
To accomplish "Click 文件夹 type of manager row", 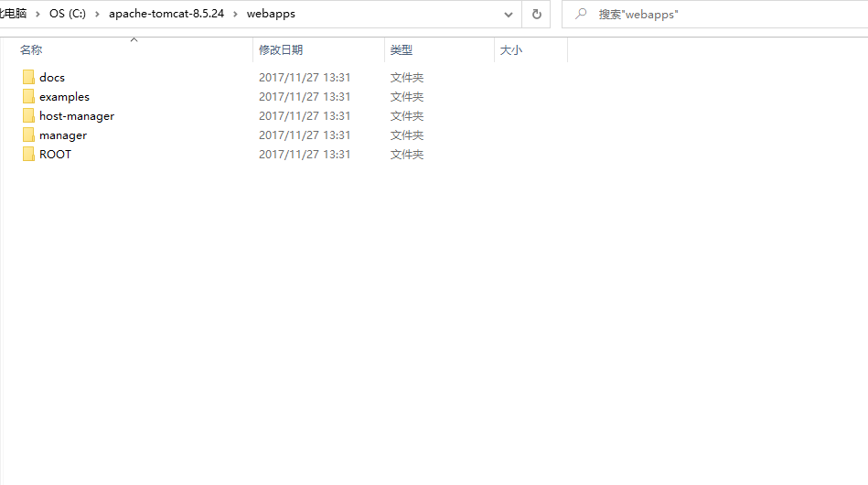I will click(x=407, y=135).
